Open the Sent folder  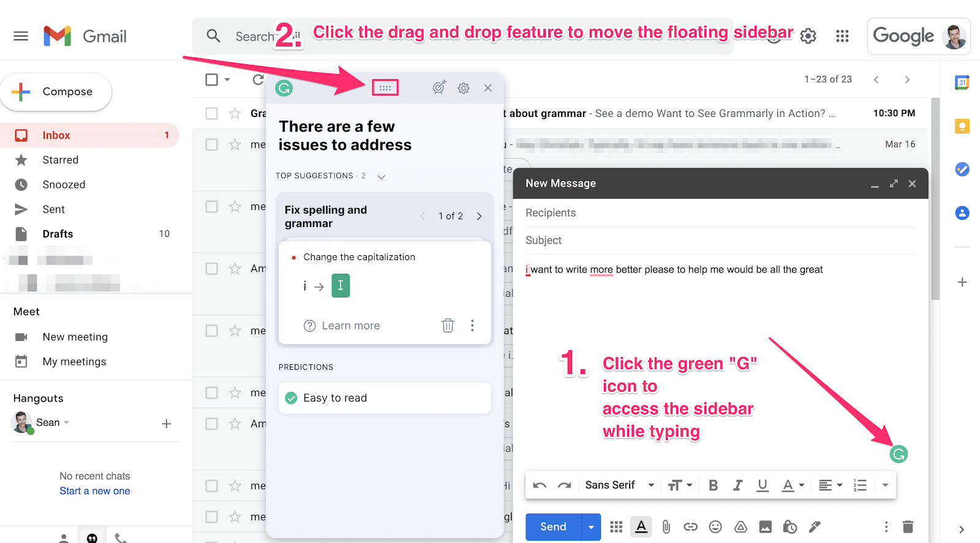click(x=89, y=209)
